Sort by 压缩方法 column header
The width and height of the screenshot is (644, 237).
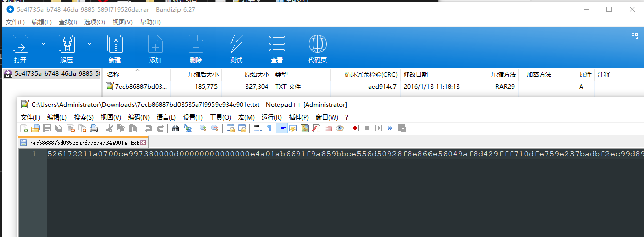pyautogui.click(x=503, y=74)
